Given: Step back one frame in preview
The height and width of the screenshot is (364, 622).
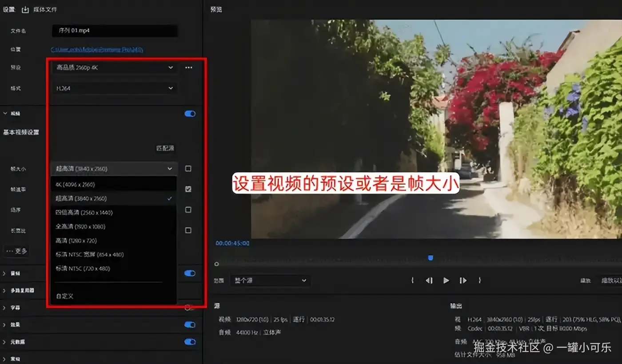Looking at the screenshot, I should (x=429, y=280).
